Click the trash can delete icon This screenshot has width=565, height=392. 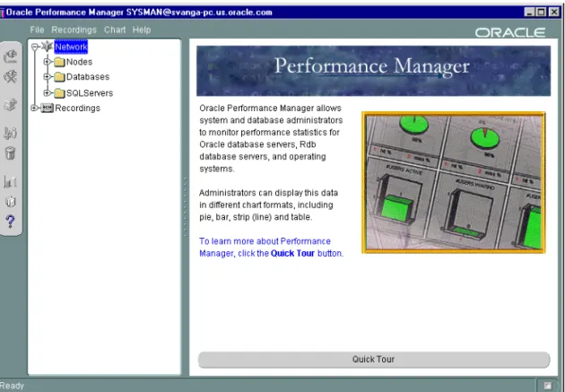(x=11, y=153)
